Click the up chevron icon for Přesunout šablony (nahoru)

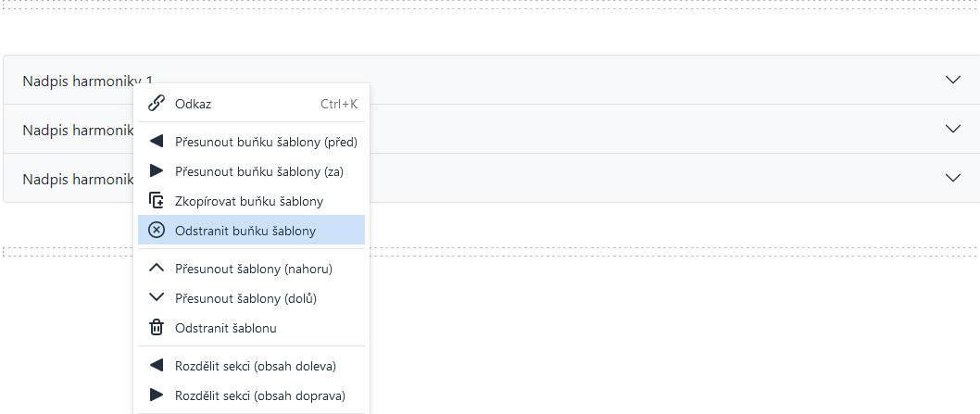pyautogui.click(x=157, y=269)
